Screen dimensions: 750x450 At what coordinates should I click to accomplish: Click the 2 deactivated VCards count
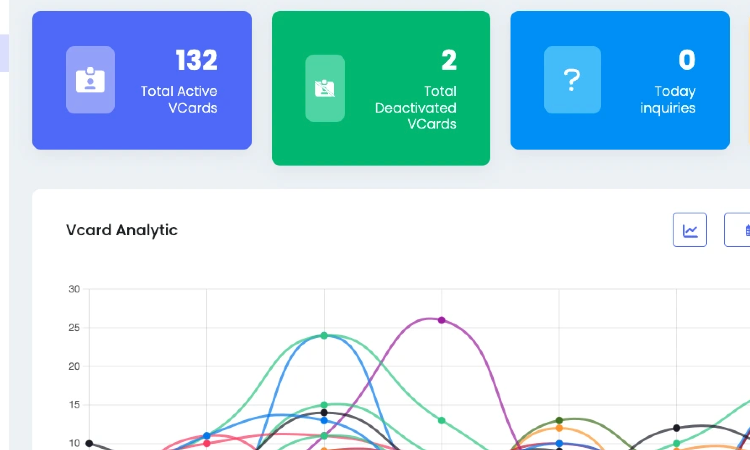[449, 60]
